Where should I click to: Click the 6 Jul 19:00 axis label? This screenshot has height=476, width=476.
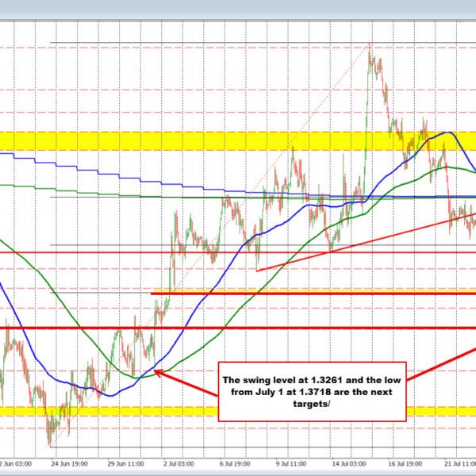(235, 464)
